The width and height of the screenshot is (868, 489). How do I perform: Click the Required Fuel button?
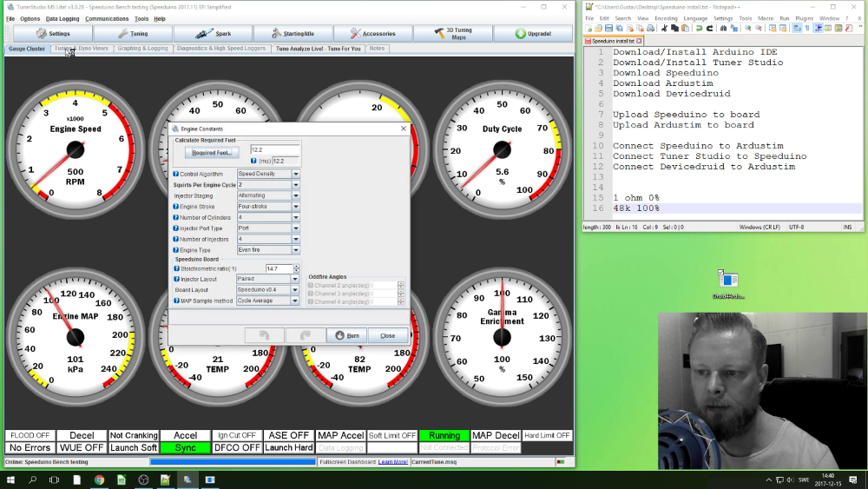point(212,153)
